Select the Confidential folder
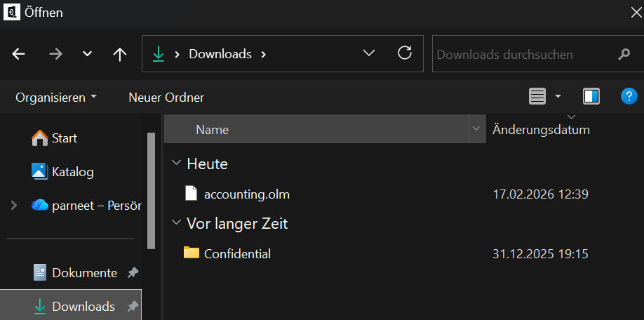Image resolution: width=644 pixels, height=320 pixels. pyautogui.click(x=237, y=254)
